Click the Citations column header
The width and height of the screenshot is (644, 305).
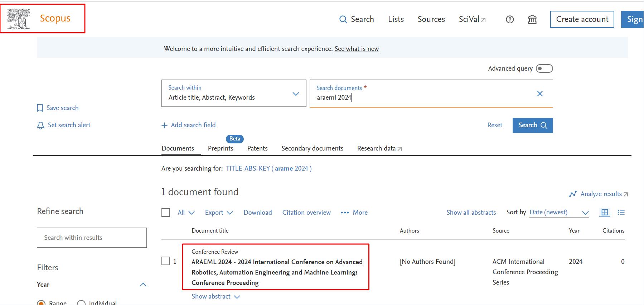coord(613,231)
